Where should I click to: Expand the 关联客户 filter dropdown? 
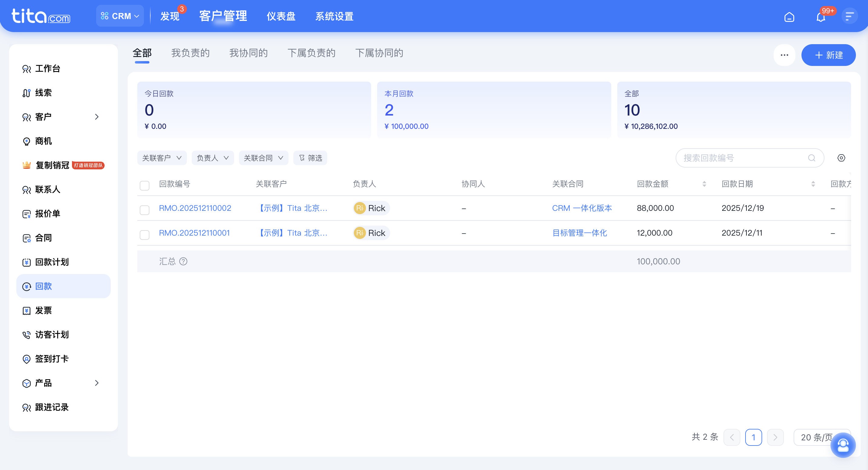click(162, 158)
